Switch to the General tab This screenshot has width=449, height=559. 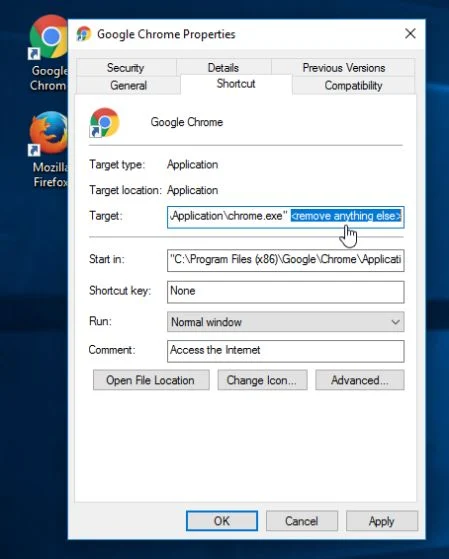tap(128, 86)
